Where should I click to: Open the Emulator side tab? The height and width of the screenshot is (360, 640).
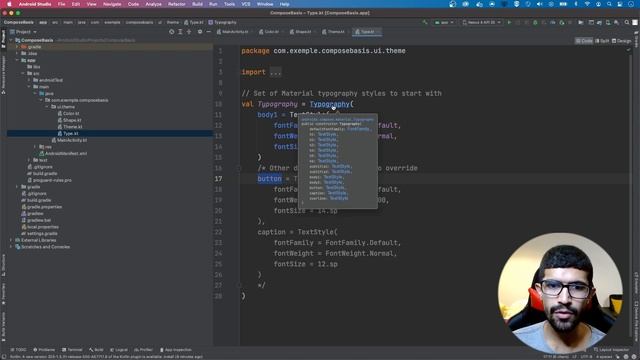click(636, 283)
